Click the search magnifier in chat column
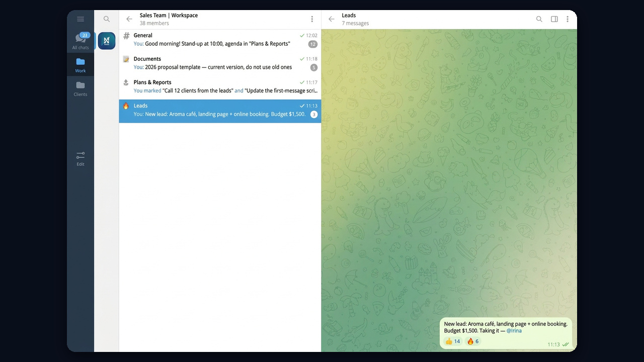 (x=107, y=19)
